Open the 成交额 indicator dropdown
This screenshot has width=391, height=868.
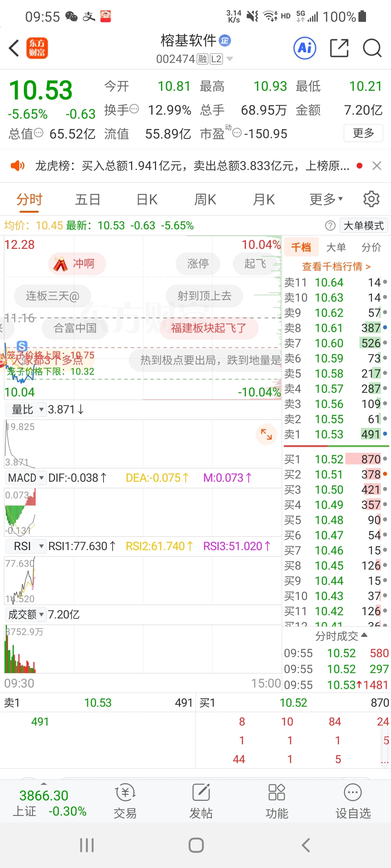tap(26, 614)
